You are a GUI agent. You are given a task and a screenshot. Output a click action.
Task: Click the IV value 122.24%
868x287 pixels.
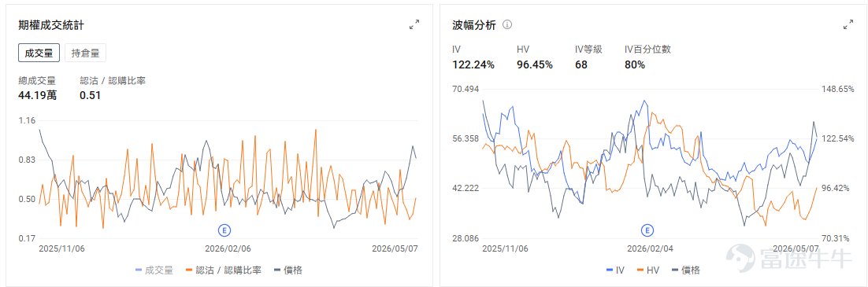[x=473, y=64]
